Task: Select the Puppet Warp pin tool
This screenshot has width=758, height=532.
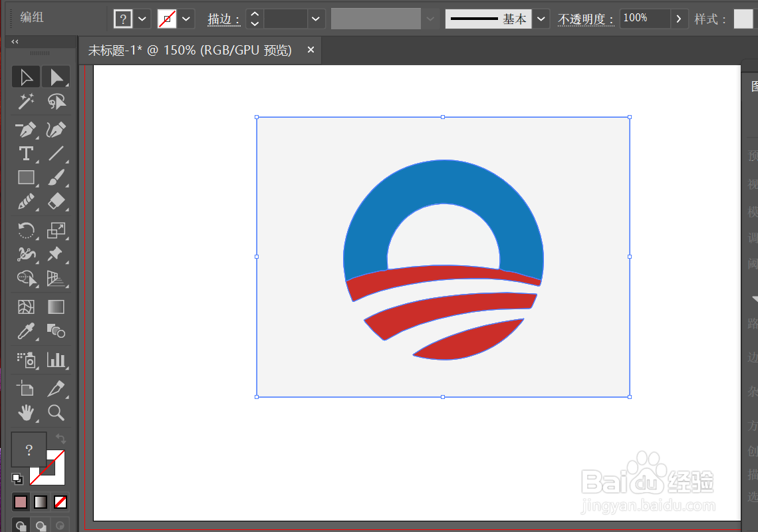Action: point(56,254)
